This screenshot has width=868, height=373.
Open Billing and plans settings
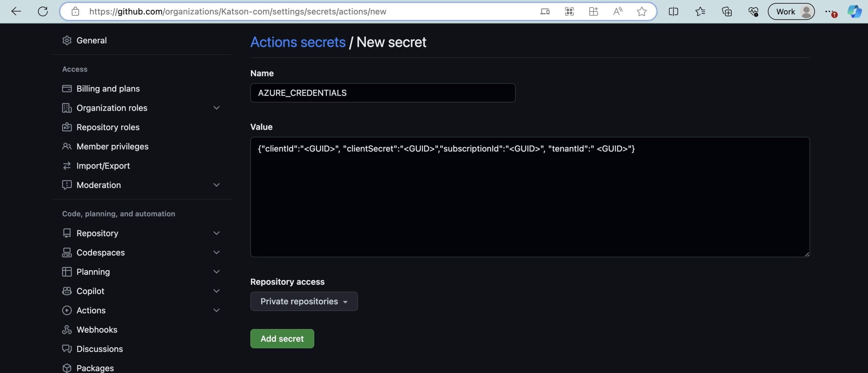click(108, 88)
